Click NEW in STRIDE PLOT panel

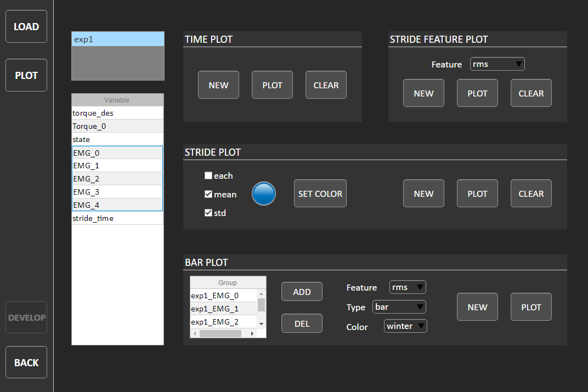(x=424, y=194)
